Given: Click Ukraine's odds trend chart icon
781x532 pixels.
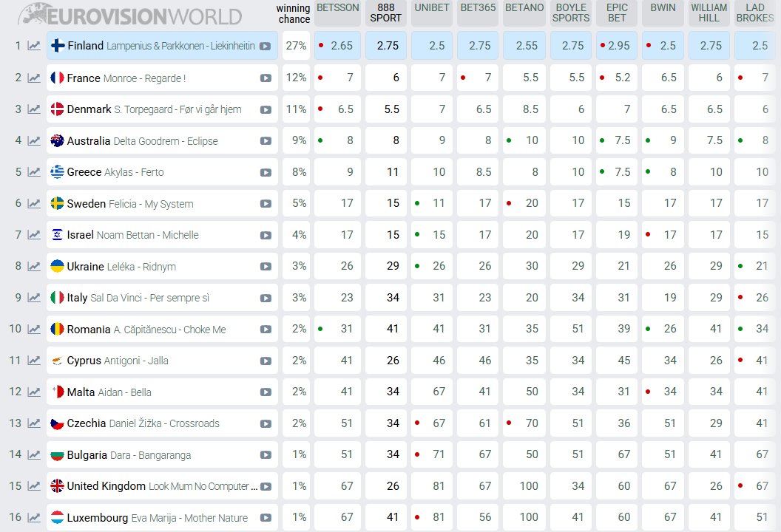Looking at the screenshot, I should 34,266.
